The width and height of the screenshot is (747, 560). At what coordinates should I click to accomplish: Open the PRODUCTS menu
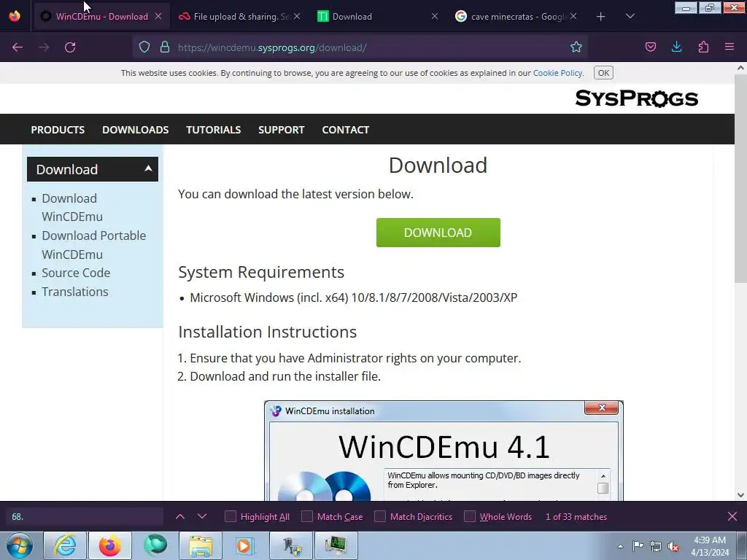pos(58,130)
